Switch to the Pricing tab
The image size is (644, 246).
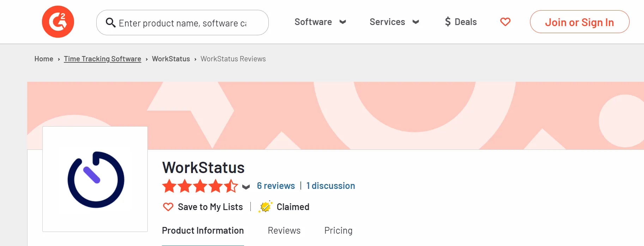(338, 230)
